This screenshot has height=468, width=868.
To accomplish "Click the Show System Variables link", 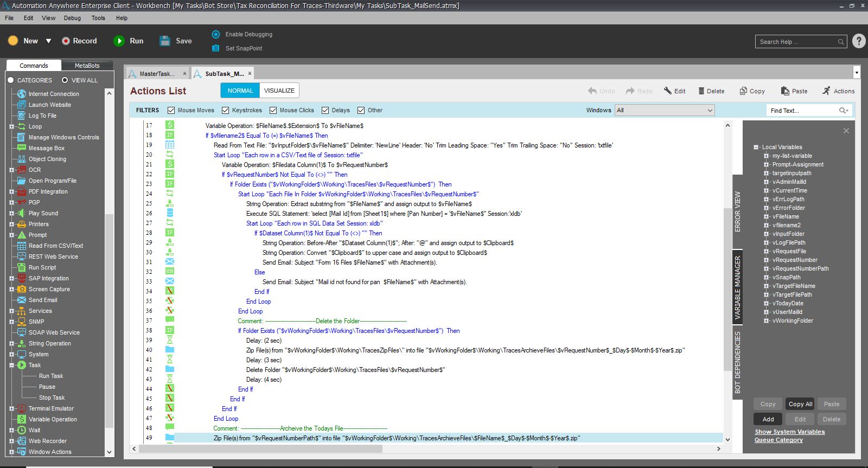I will (789, 432).
